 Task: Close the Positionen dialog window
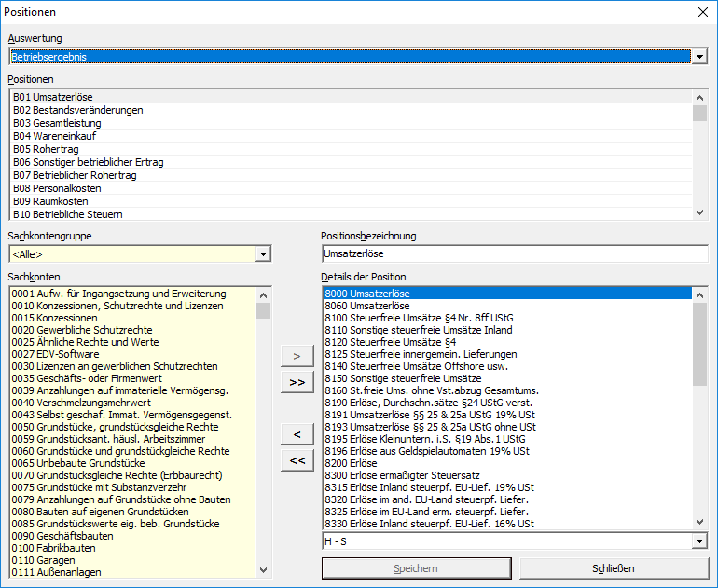point(702,12)
